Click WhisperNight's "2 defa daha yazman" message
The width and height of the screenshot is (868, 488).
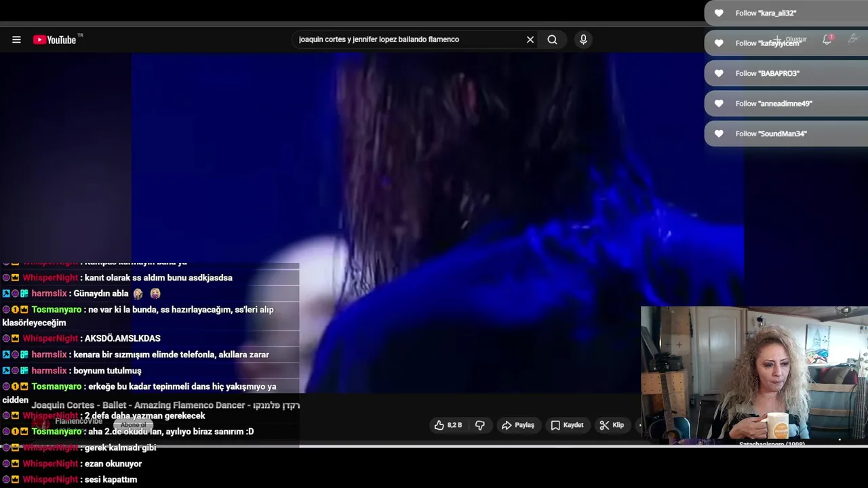point(103,416)
